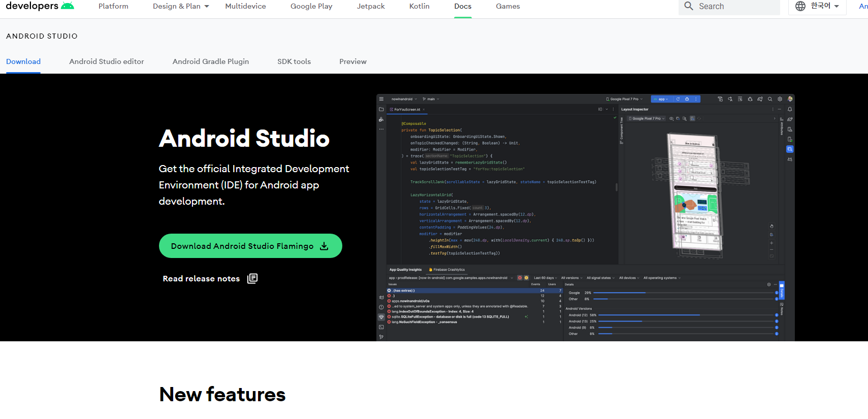Click the terminal icon in the IDE left sidebar

coord(381,327)
